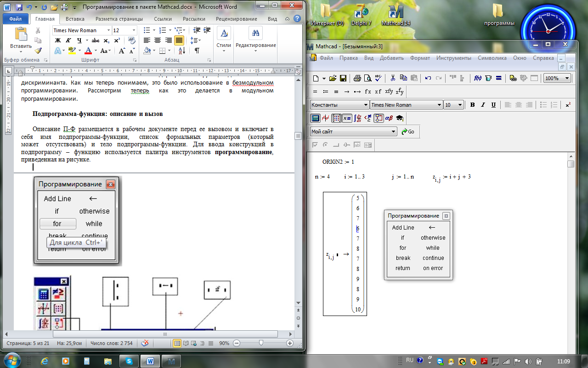Viewport: 588px width, 368px height.
Task: Open the Calculator palette in Mathcad
Action: (315, 118)
